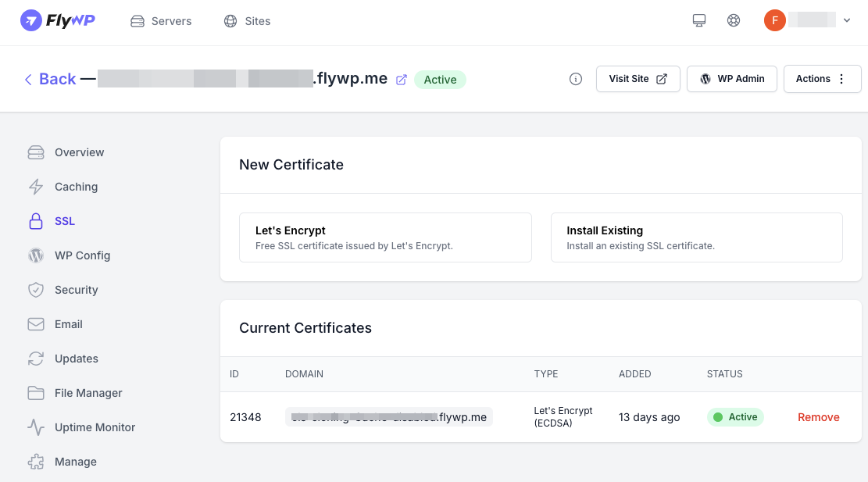Switch to the Sites menu

(247, 21)
